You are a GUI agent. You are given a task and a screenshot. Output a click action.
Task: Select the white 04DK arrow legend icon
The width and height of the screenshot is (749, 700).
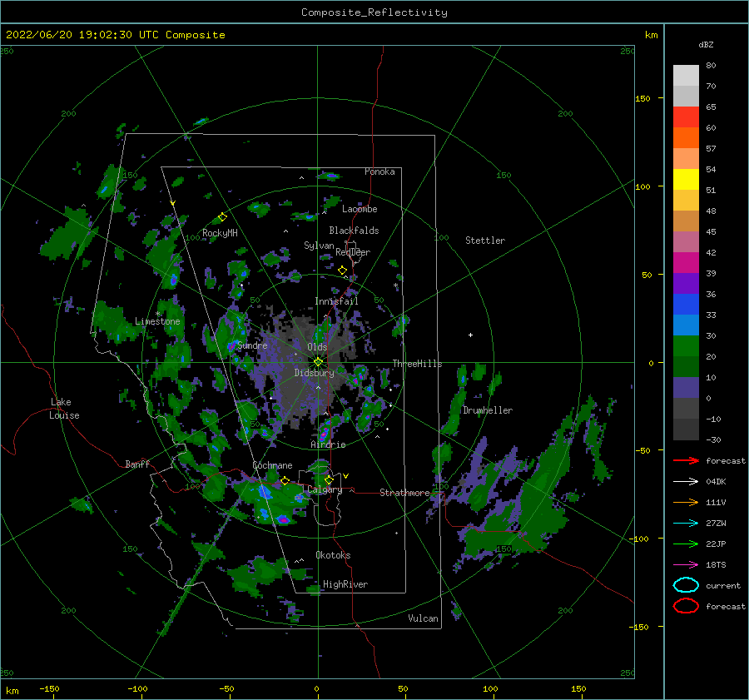click(x=686, y=482)
